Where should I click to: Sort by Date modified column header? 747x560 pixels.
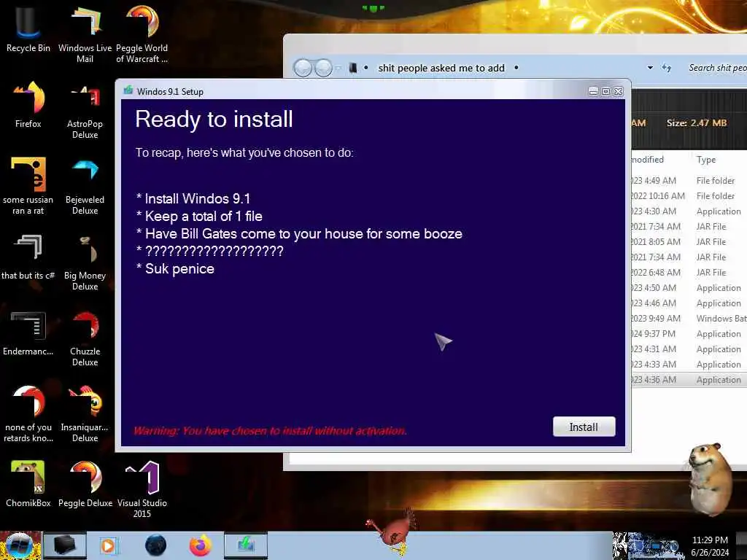pyautogui.click(x=660, y=160)
